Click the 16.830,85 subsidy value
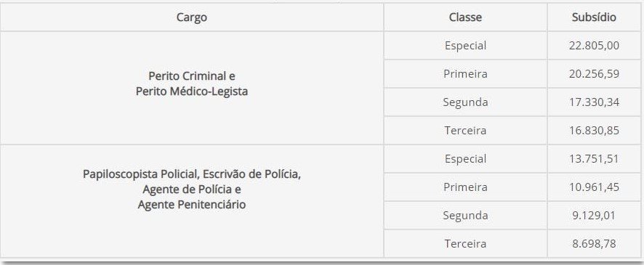 tap(594, 131)
